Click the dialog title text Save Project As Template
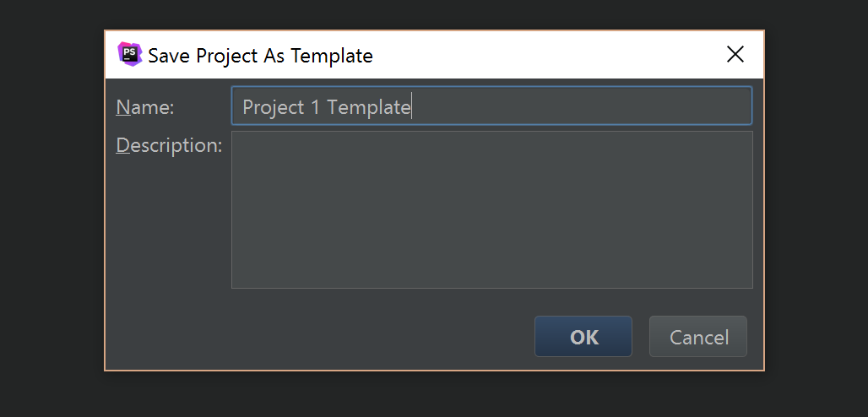868x417 pixels. point(260,56)
